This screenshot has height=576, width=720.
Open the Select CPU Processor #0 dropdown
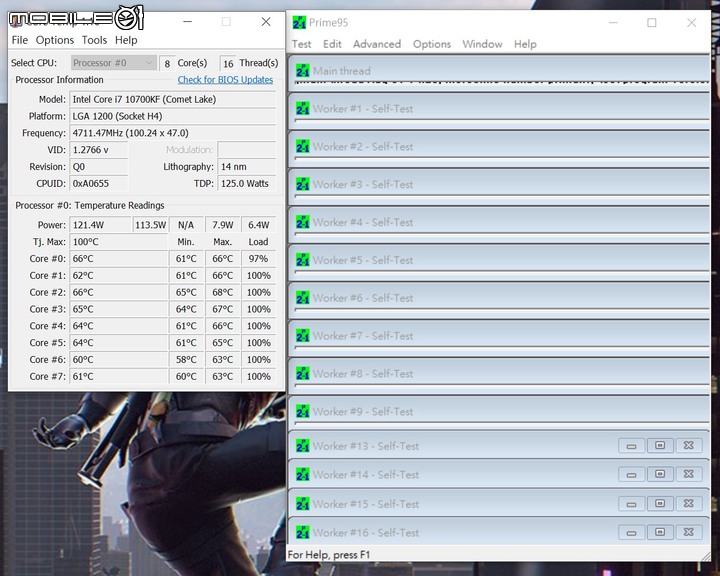(x=114, y=63)
